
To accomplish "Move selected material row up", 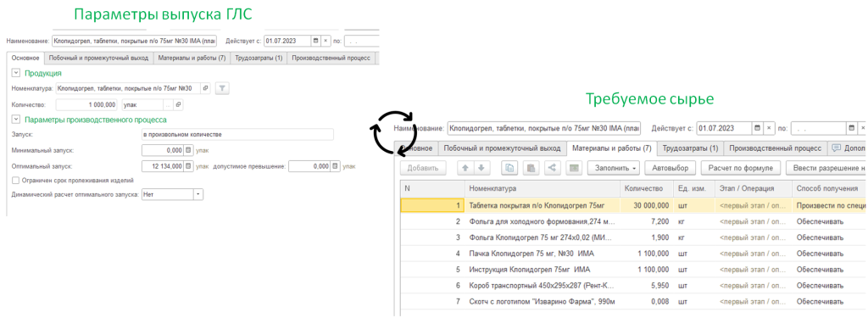I will point(465,167).
